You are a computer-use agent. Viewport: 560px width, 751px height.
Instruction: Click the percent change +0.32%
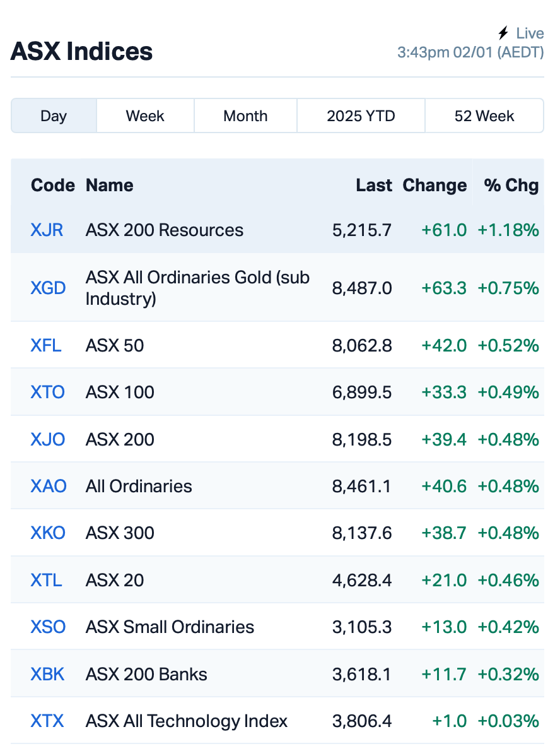pos(508,674)
